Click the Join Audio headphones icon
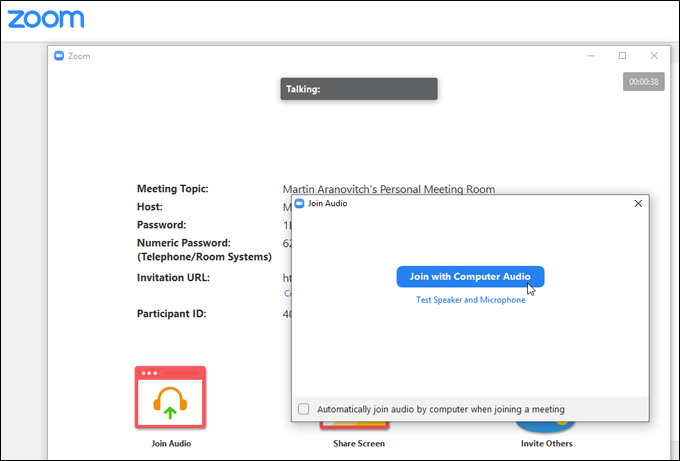Viewport: 680px width, 461px height. [170, 397]
